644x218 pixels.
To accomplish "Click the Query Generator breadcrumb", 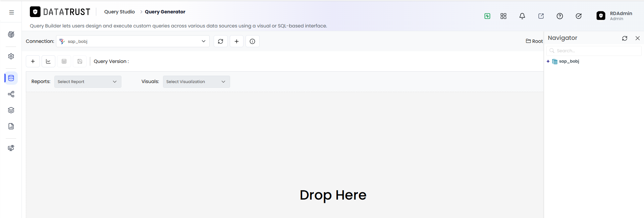I will coord(165,12).
